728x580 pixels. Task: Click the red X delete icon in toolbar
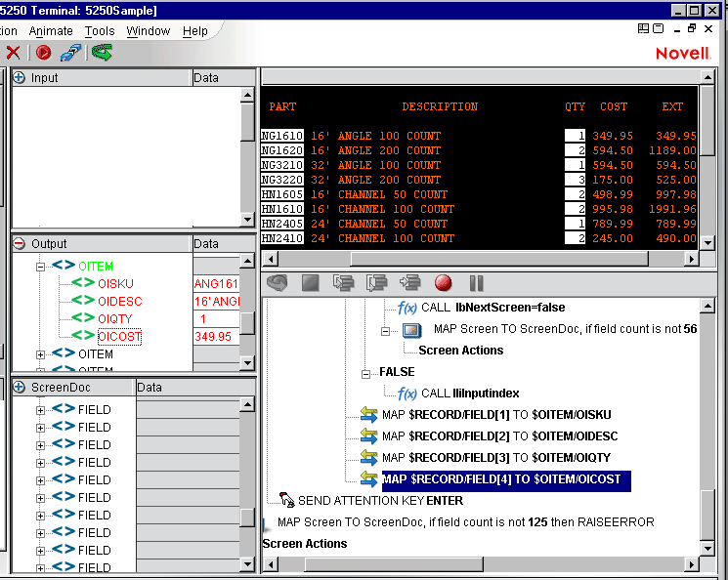13,53
